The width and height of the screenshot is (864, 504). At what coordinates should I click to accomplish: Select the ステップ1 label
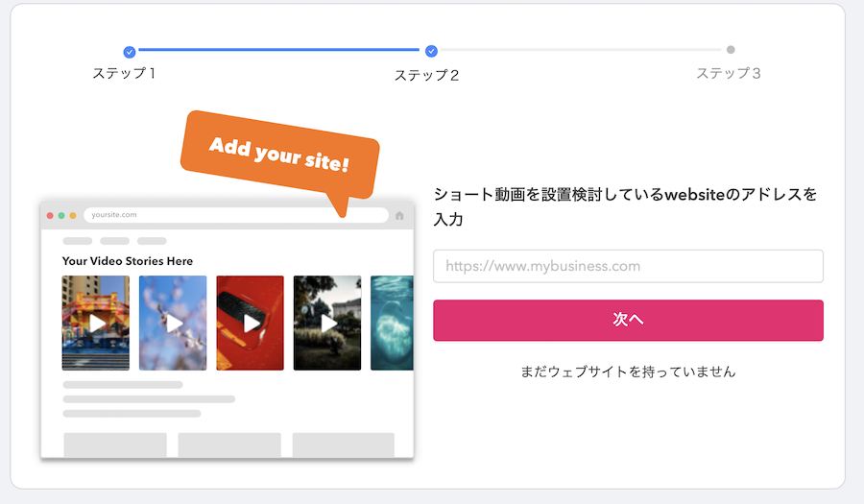pyautogui.click(x=124, y=73)
